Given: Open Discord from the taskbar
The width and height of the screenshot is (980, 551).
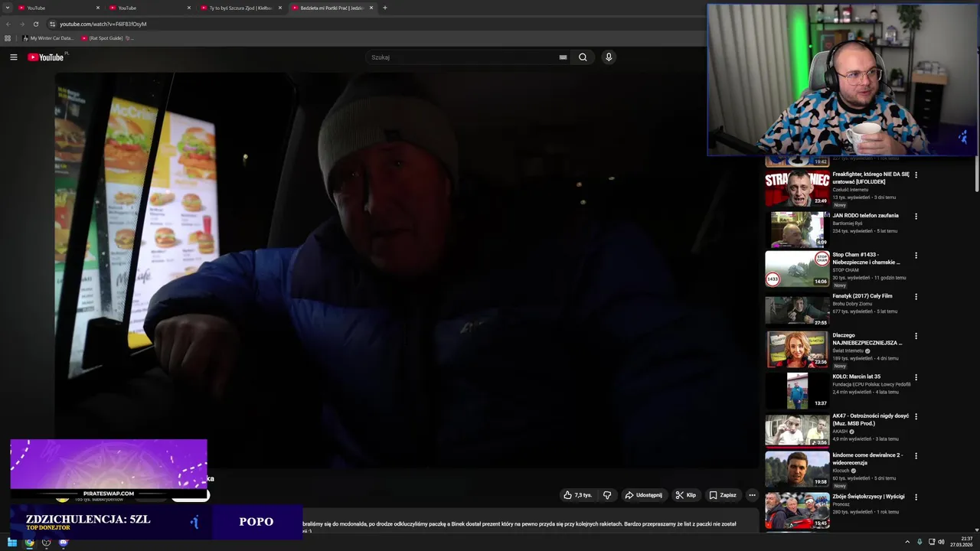Looking at the screenshot, I should (63, 542).
